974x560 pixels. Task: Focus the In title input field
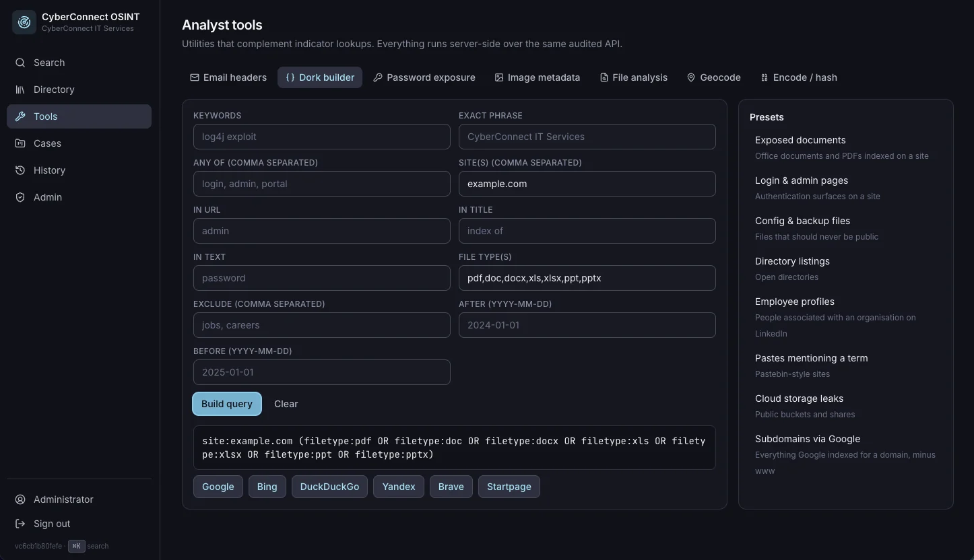coord(587,231)
